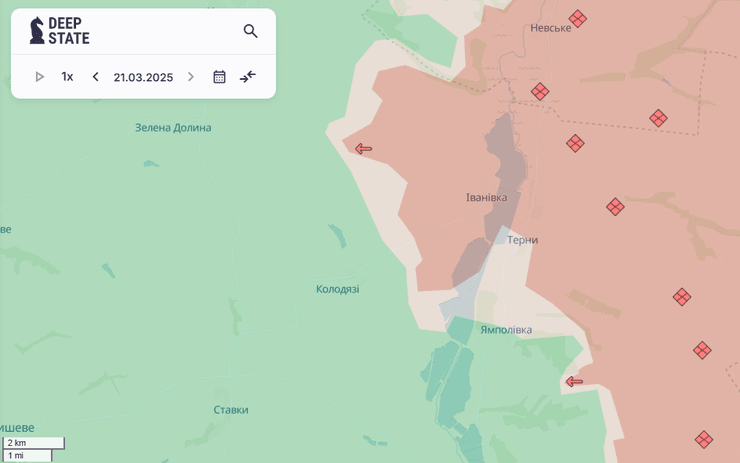Open the map search magnifier icon
The image size is (740, 463).
click(x=250, y=31)
